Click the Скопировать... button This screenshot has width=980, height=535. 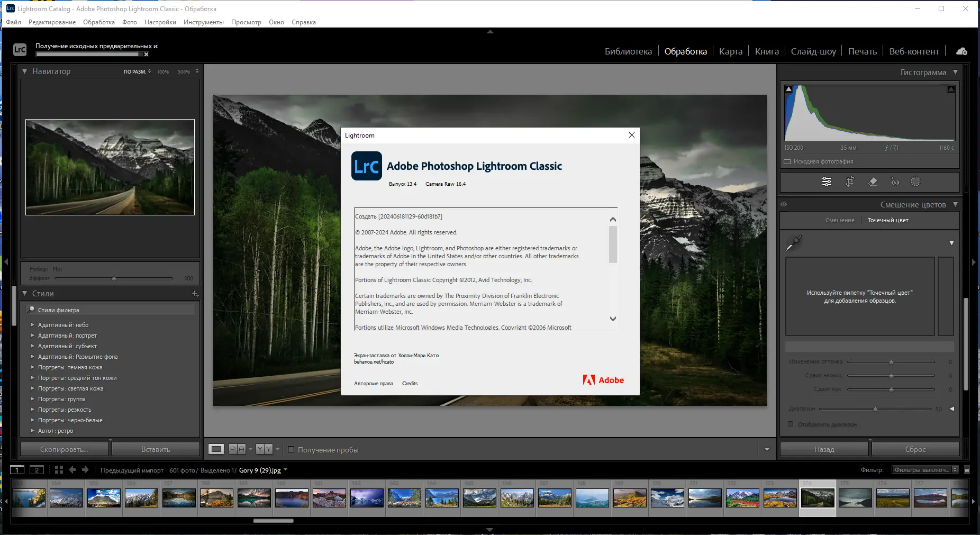coord(64,449)
